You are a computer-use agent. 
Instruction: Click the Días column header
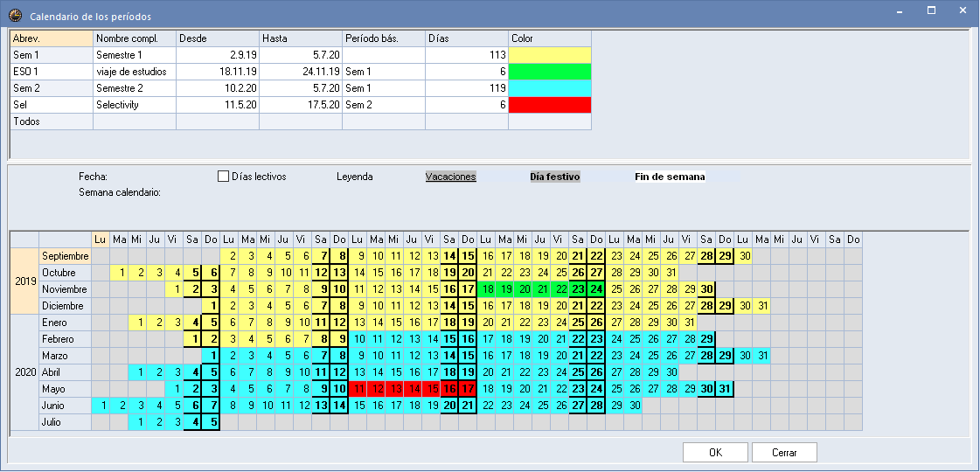tap(467, 38)
